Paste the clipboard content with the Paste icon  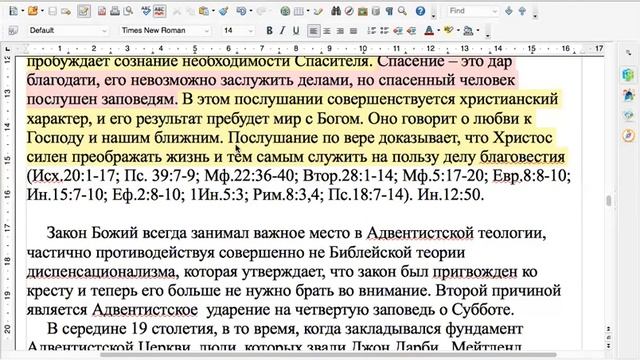(203, 11)
